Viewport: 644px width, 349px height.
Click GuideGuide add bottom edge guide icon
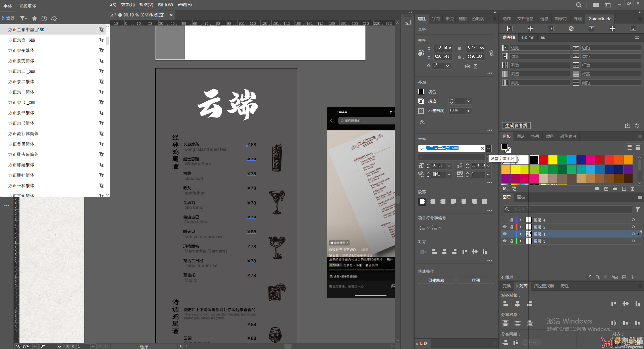click(x=633, y=29)
